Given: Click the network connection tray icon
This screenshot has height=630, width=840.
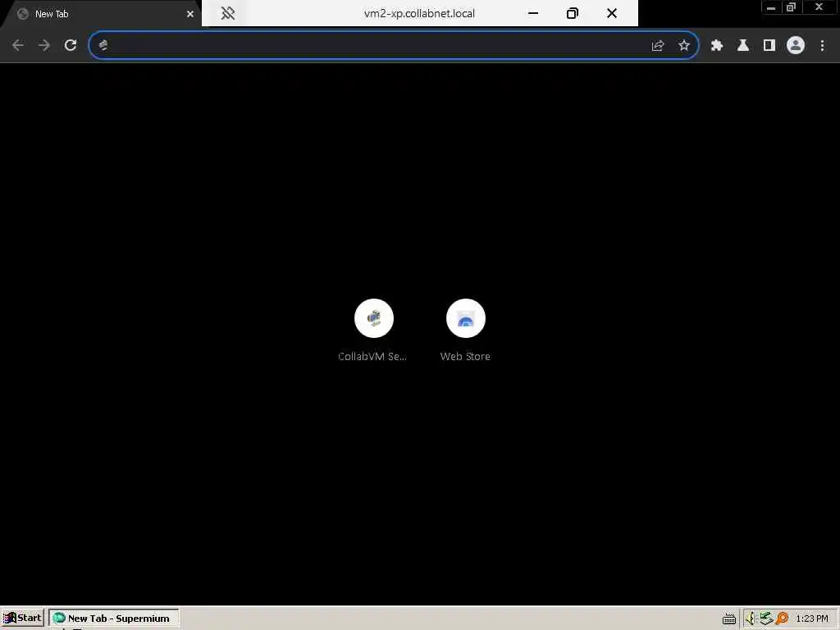Looking at the screenshot, I should (x=766, y=619).
